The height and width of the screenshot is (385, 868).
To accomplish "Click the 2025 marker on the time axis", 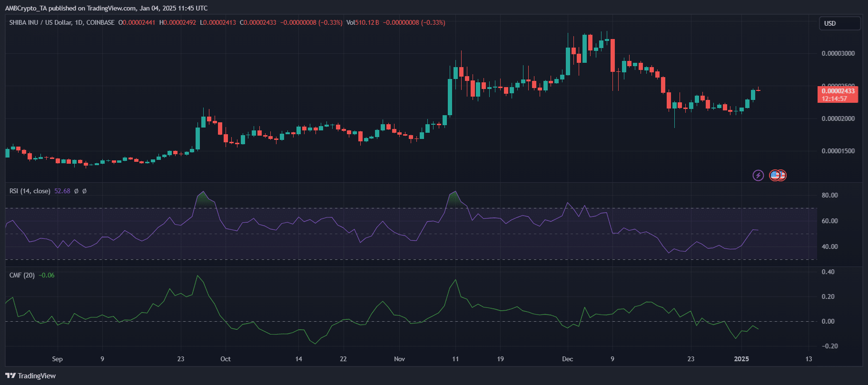I will click(741, 359).
